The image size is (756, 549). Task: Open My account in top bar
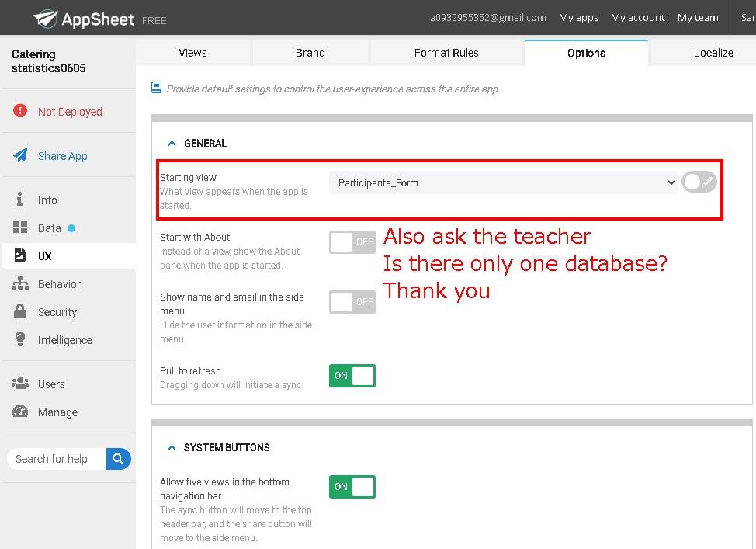(638, 18)
